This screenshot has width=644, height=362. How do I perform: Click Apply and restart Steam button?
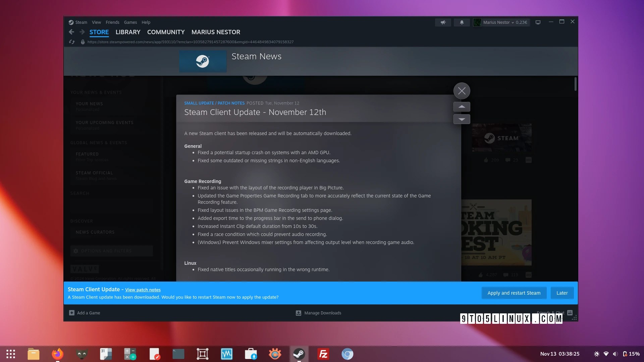coord(514,293)
